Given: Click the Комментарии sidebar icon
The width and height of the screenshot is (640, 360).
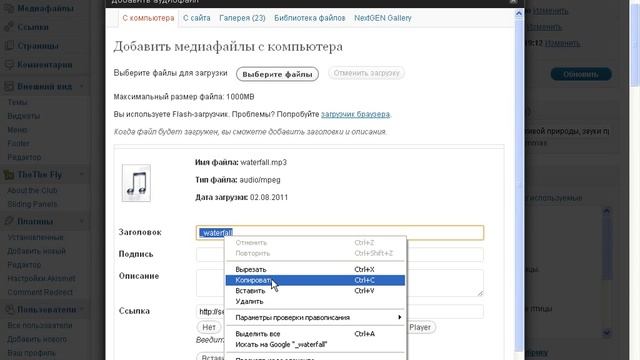Looking at the screenshot, I should point(9,64).
